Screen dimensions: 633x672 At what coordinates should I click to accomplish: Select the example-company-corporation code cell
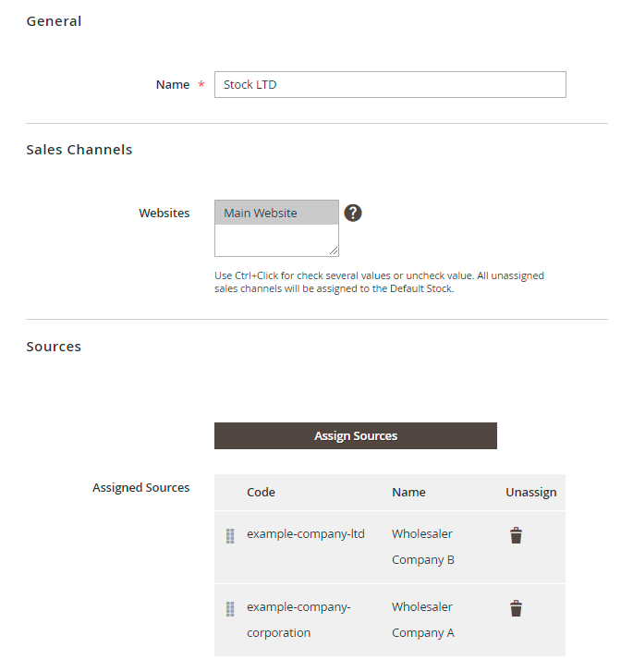(x=298, y=619)
